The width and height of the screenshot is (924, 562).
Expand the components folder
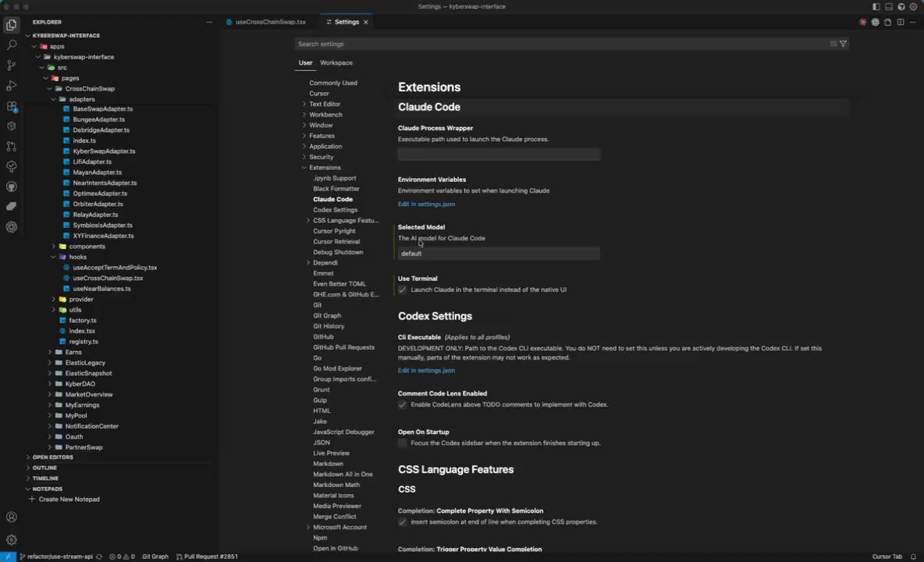pos(54,246)
